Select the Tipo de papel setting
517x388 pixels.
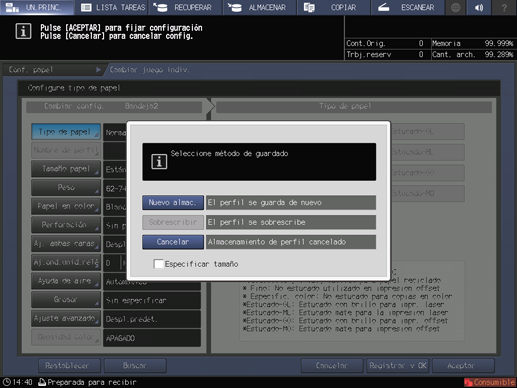click(x=66, y=132)
